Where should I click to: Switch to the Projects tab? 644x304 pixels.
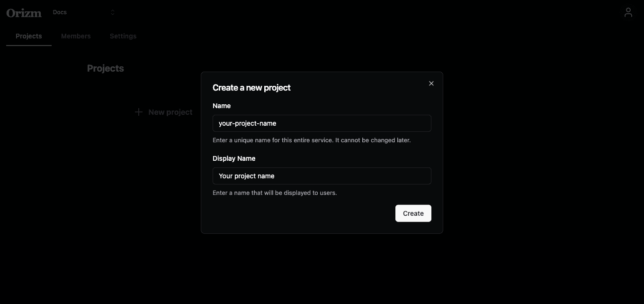click(x=29, y=36)
